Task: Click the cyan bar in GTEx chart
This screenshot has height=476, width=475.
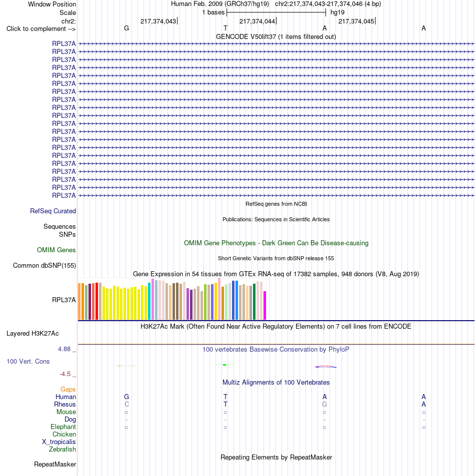Action: (149, 301)
